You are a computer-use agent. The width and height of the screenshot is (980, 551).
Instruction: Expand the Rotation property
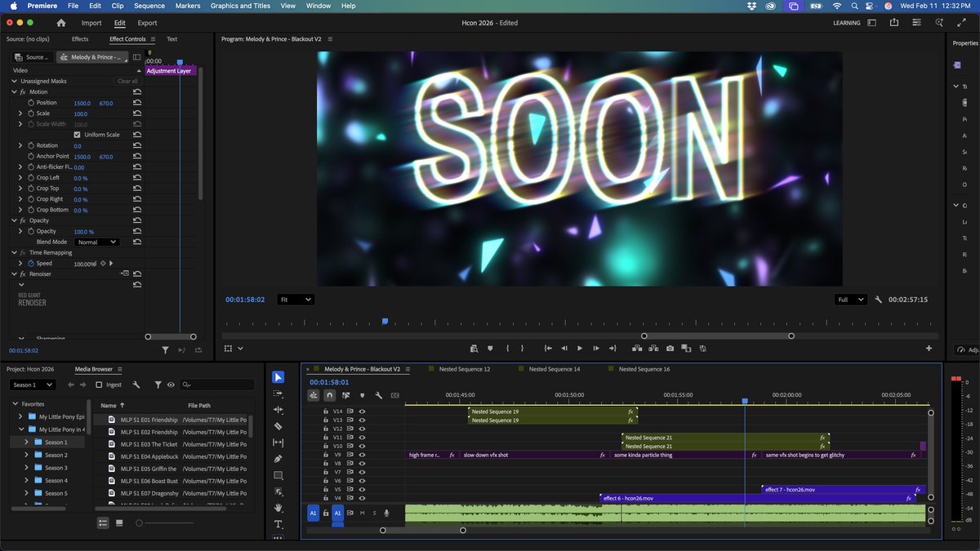[x=20, y=145]
